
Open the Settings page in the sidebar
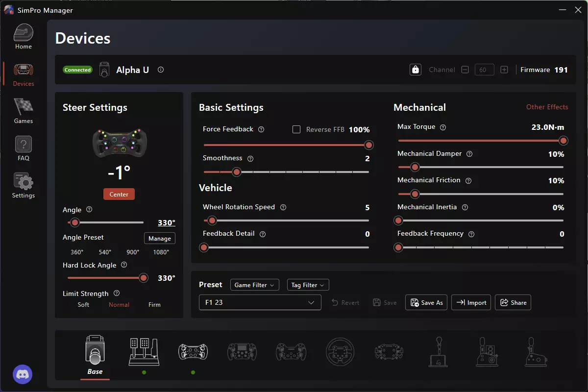(24, 186)
